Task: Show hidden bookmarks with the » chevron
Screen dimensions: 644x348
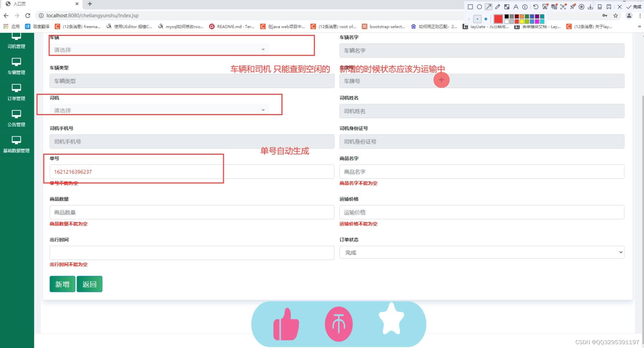Action: pos(639,26)
